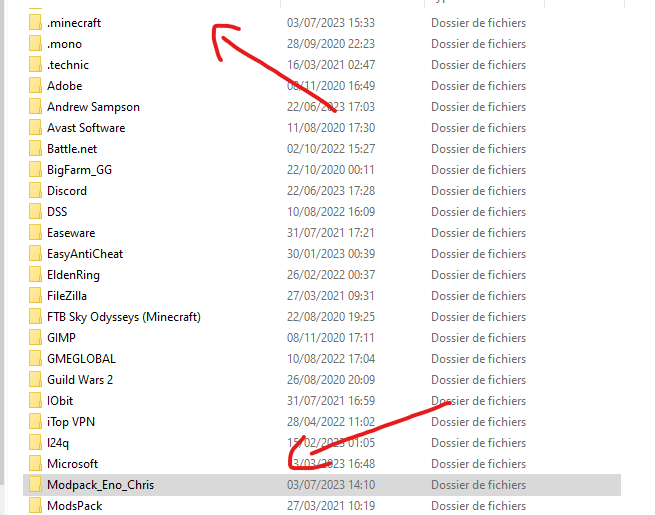The width and height of the screenshot is (655, 515).
Task: Click the 'Guild Wars 2' folder name
Action: (x=80, y=380)
